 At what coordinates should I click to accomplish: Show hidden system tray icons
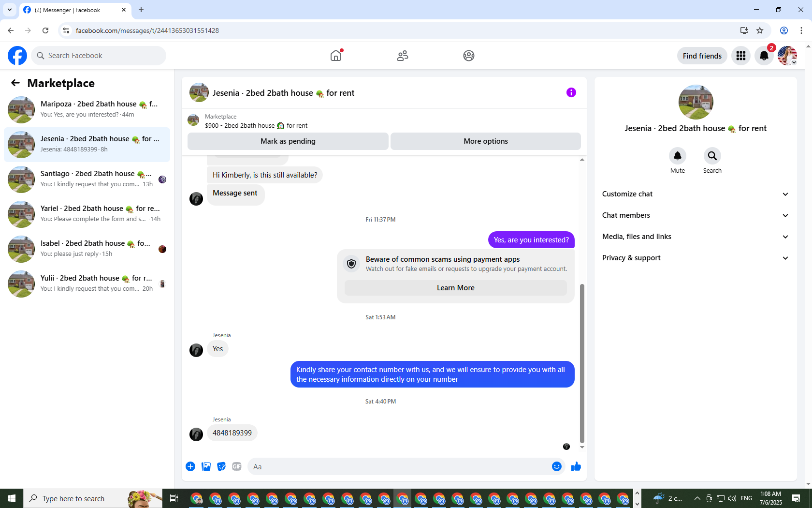coord(697,498)
